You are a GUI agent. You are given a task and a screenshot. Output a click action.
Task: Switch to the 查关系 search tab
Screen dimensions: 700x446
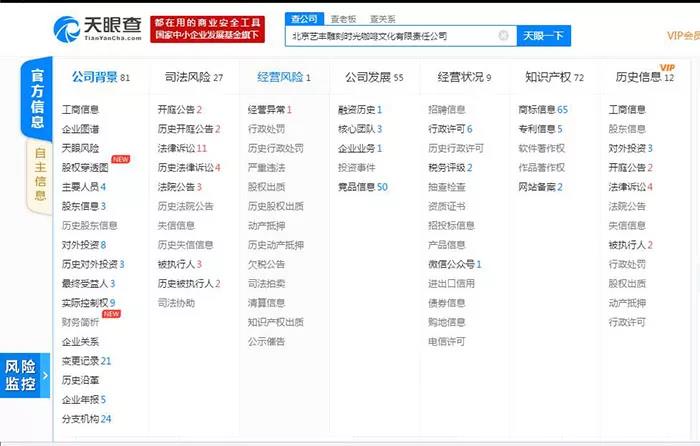pyautogui.click(x=383, y=19)
